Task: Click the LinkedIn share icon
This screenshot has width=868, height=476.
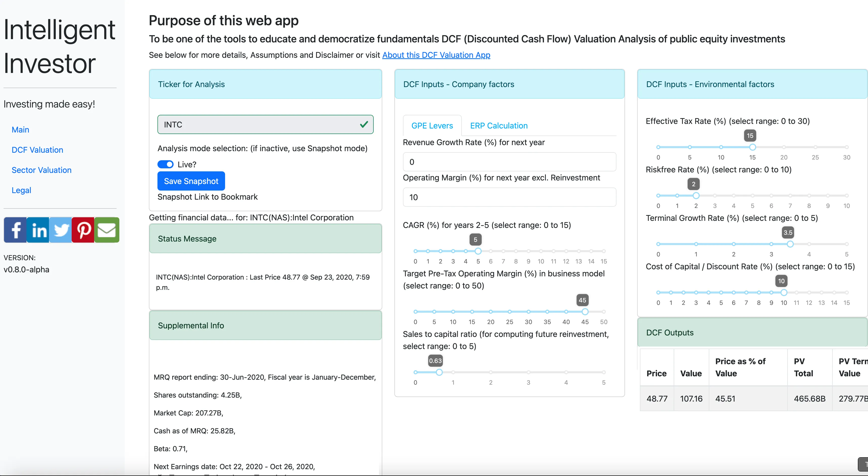Action: point(38,230)
